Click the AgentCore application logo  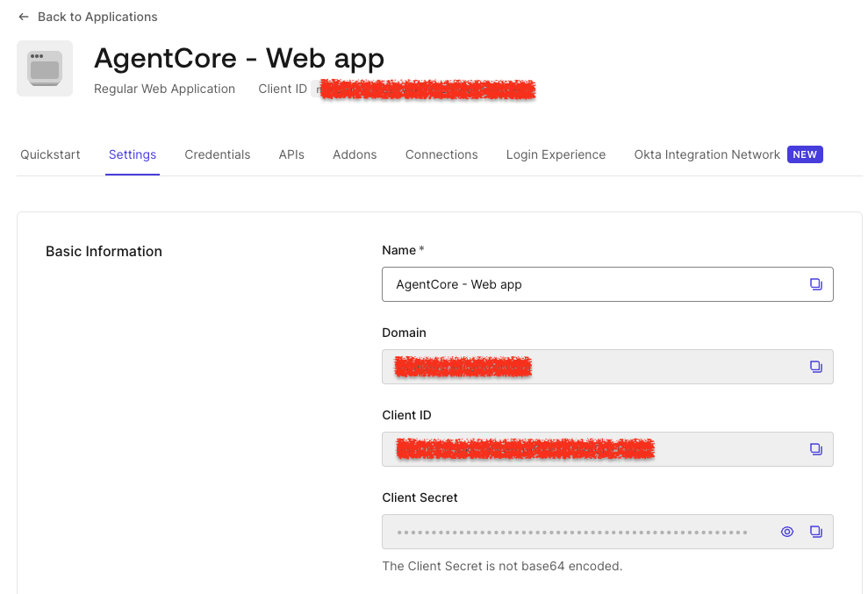[44, 68]
